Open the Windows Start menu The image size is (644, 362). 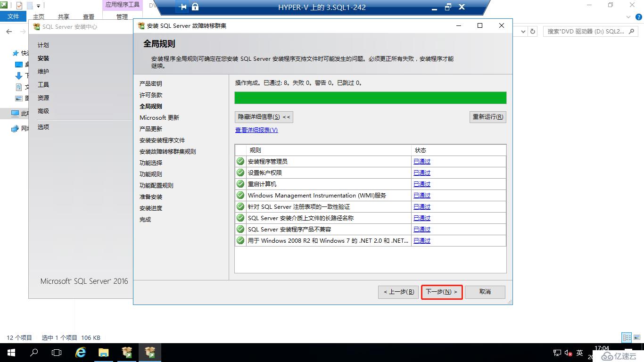tap(11, 353)
